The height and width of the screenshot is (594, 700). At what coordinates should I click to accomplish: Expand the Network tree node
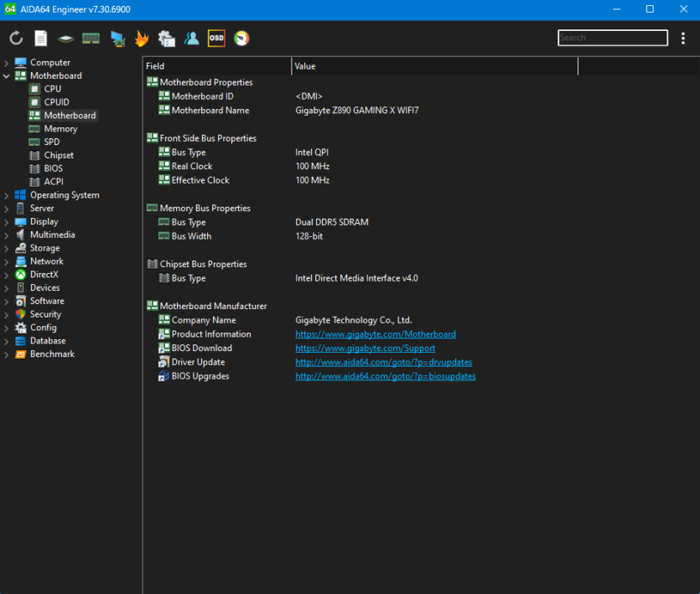coord(6,261)
